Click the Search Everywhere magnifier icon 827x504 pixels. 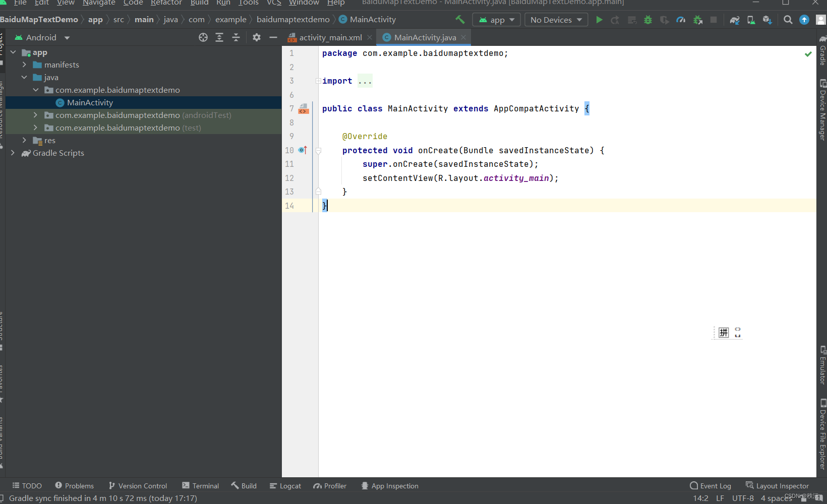[x=788, y=20]
